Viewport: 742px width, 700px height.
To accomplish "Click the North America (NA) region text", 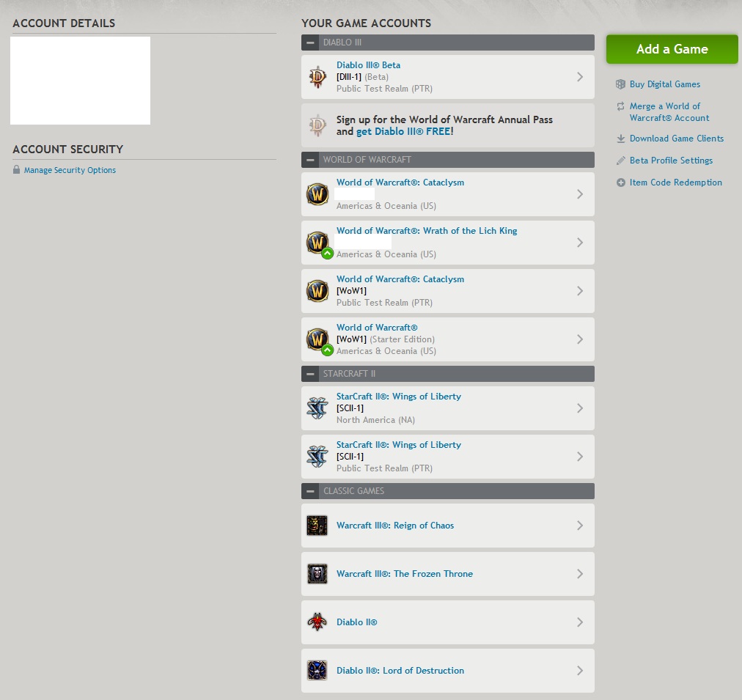I will click(375, 420).
